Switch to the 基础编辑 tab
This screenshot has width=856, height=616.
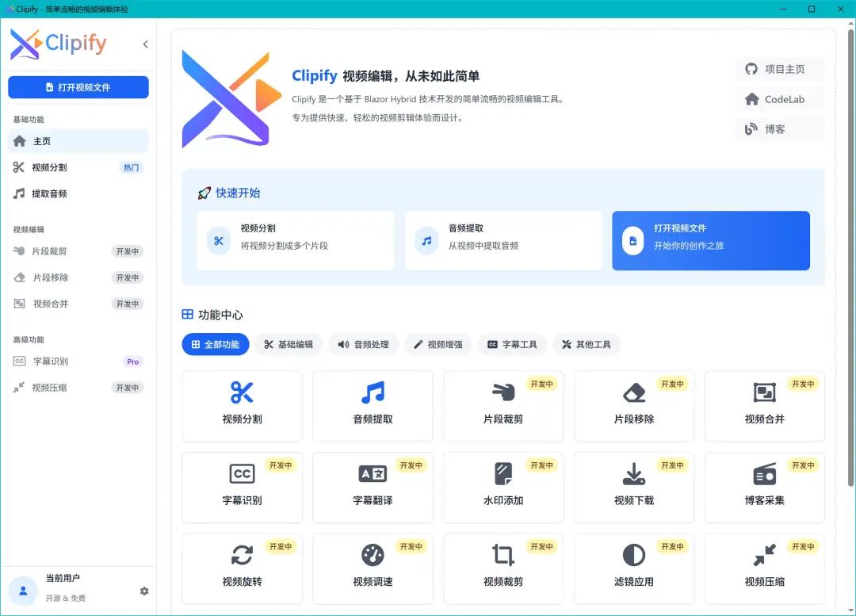pyautogui.click(x=289, y=345)
